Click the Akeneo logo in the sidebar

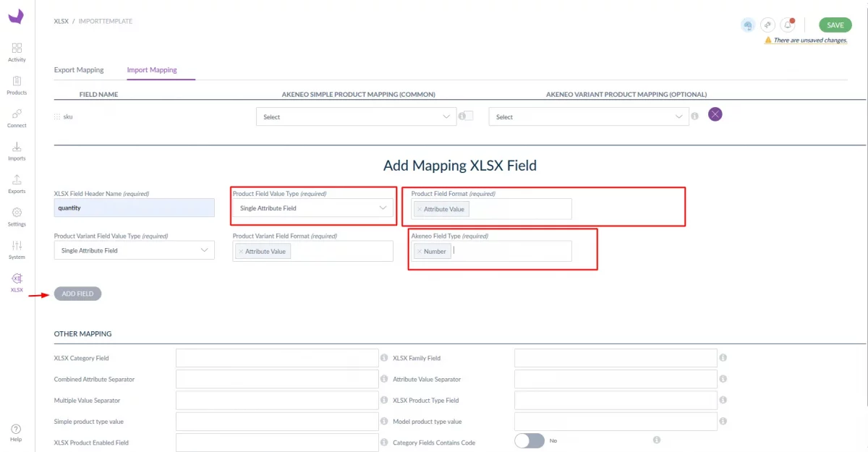click(17, 16)
